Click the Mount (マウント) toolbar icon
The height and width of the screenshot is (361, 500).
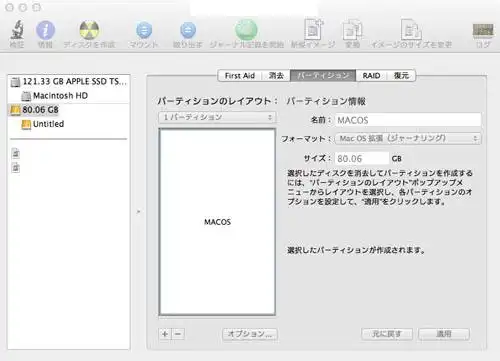coord(144,31)
